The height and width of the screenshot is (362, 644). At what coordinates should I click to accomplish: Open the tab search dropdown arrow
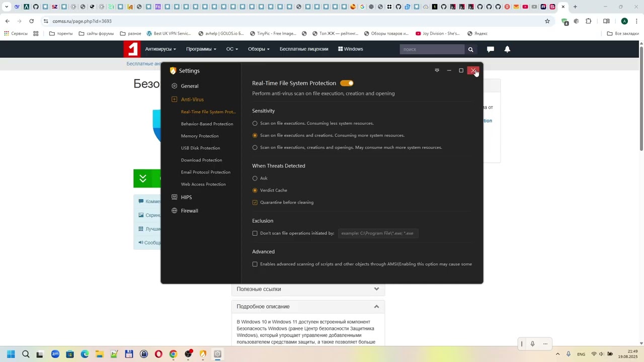[7, 7]
